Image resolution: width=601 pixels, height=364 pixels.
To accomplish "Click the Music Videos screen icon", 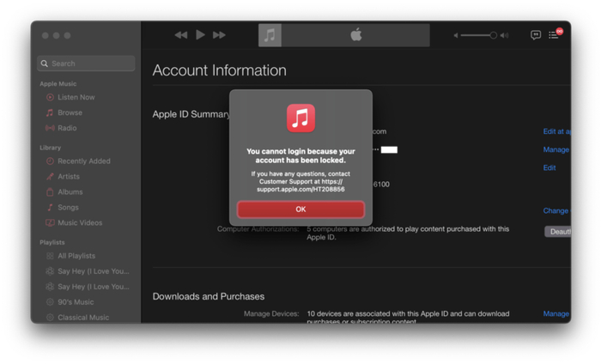I will (50, 222).
